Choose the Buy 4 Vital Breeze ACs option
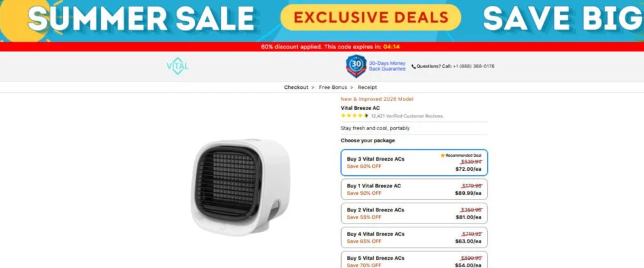The width and height of the screenshot is (644, 268). coord(415,238)
